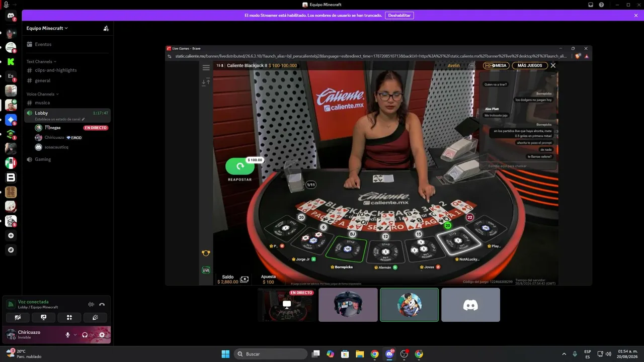644x362 pixels.
Task: Join the Gaming voice channel
Action: [x=66, y=159]
